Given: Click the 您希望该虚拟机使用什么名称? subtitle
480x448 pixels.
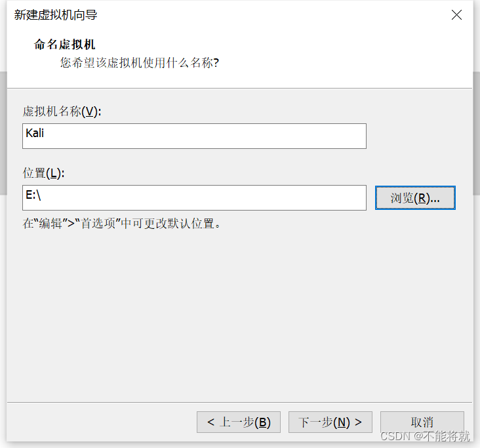Looking at the screenshot, I should (140, 63).
